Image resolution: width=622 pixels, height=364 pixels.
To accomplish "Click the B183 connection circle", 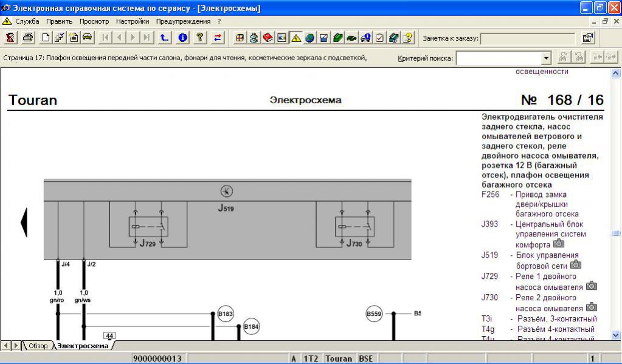I will point(226,314).
